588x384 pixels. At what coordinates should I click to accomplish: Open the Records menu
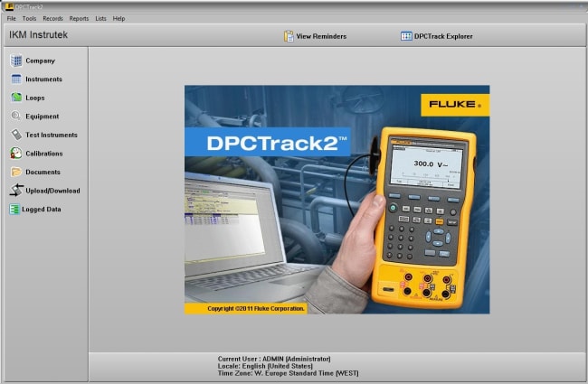click(x=52, y=18)
